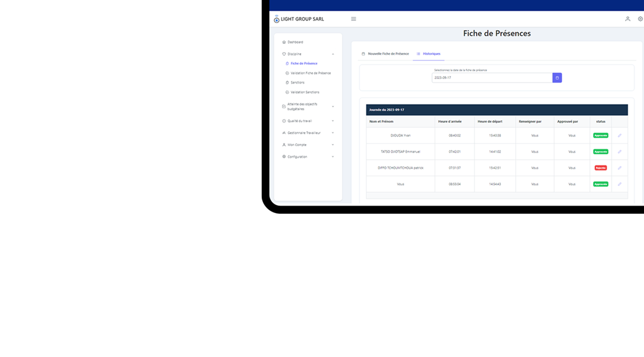Select the Historiques tab
Image resolution: width=644 pixels, height=357 pixels.
coord(428,54)
